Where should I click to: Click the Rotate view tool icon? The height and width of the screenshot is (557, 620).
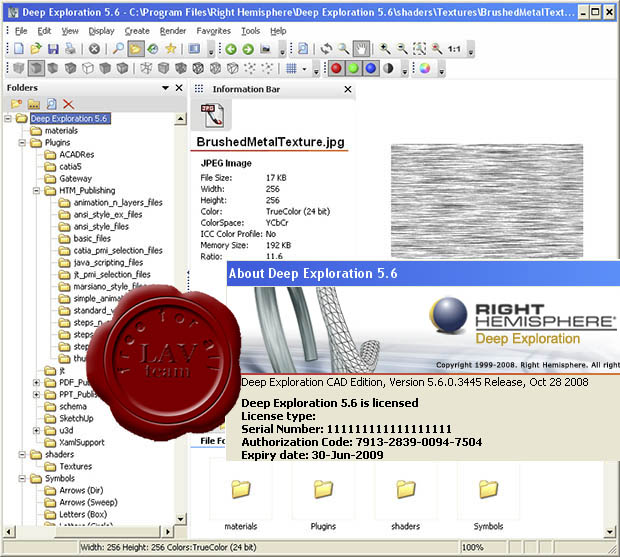pos(326,49)
